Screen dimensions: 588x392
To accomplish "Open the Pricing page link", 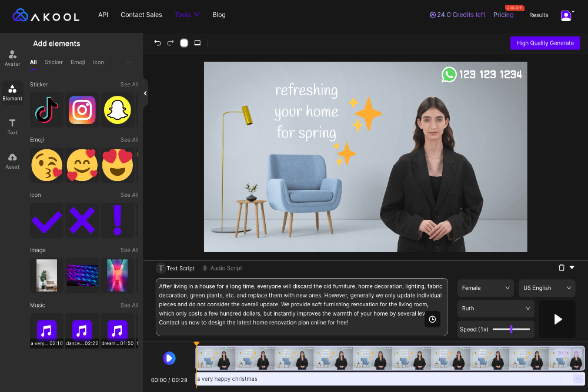I will [503, 15].
